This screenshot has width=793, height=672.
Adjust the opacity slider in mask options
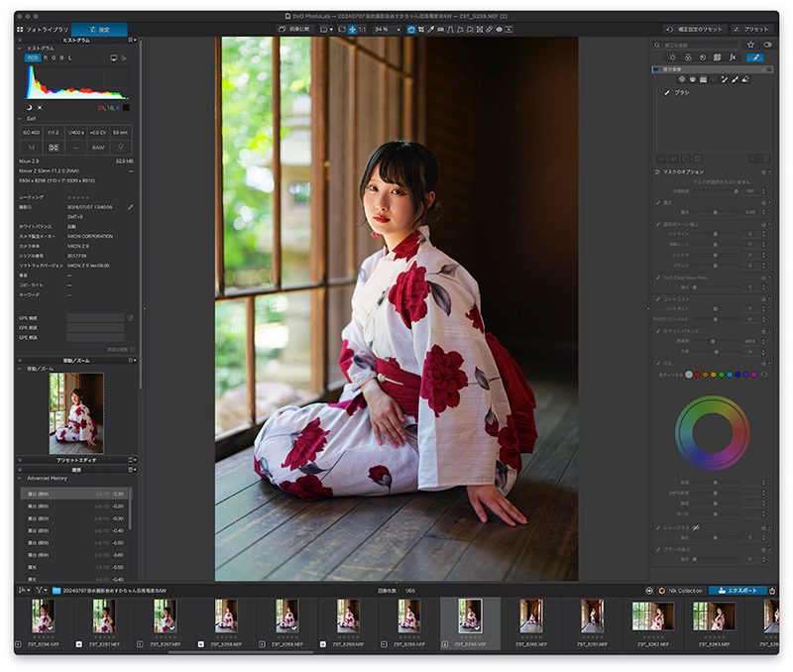click(714, 191)
